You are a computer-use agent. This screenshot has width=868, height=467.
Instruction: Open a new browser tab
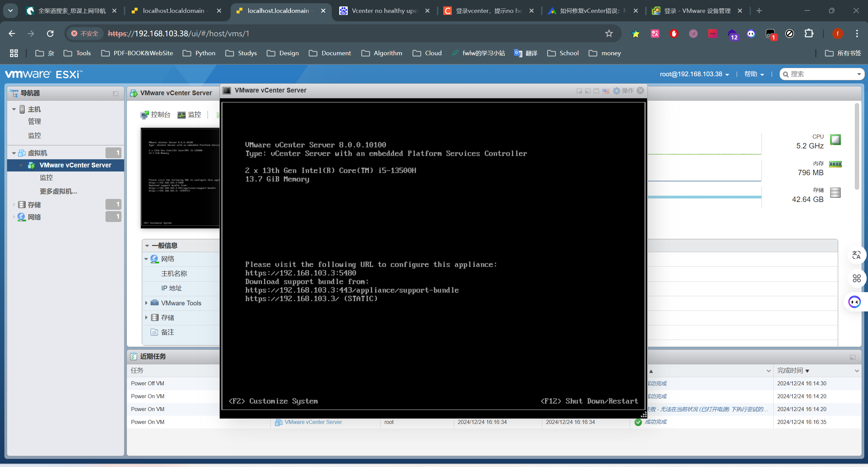tap(759, 11)
